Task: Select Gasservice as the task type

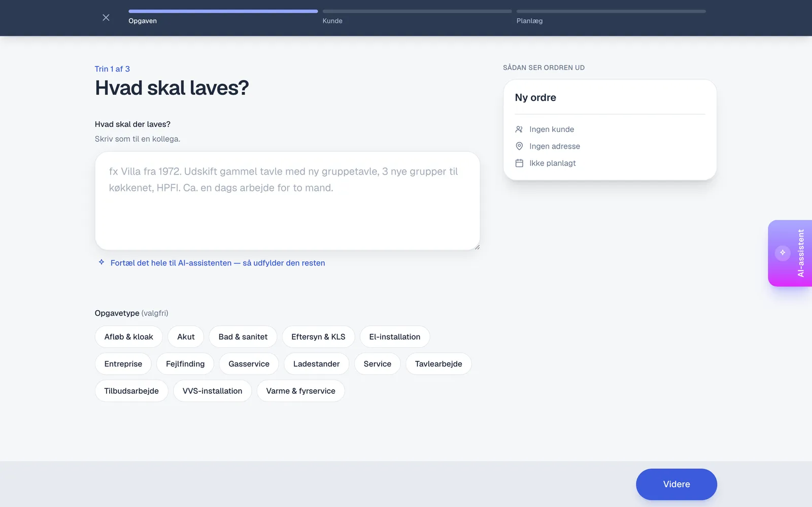Action: point(249,364)
